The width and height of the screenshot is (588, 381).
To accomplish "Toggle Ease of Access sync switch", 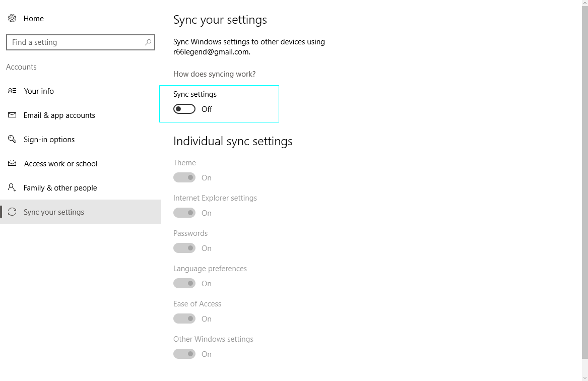I will 184,319.
